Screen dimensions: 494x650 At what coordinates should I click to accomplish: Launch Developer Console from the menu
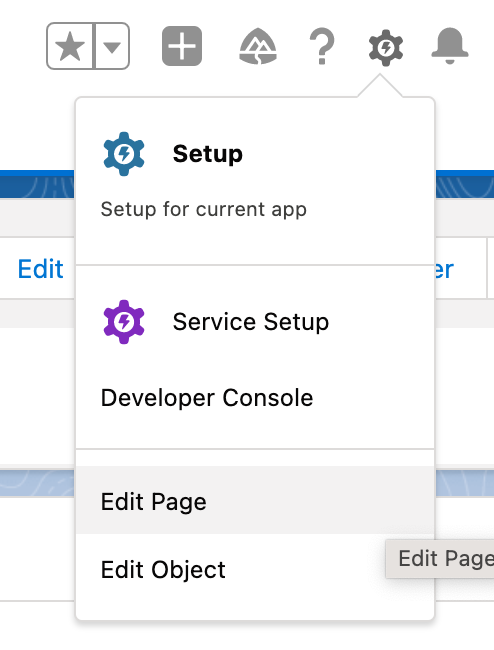(x=207, y=398)
